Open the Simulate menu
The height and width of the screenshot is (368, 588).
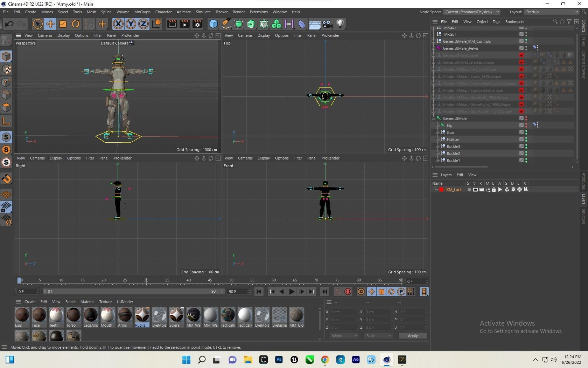pyautogui.click(x=203, y=12)
